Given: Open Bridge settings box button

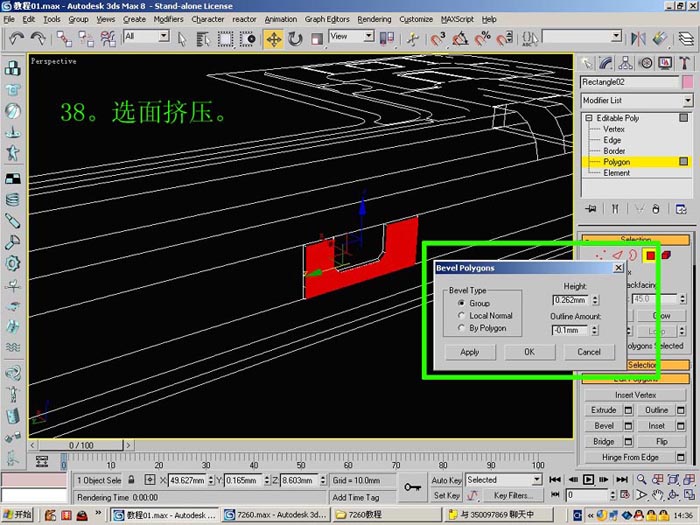Looking at the screenshot, I should tap(628, 442).
